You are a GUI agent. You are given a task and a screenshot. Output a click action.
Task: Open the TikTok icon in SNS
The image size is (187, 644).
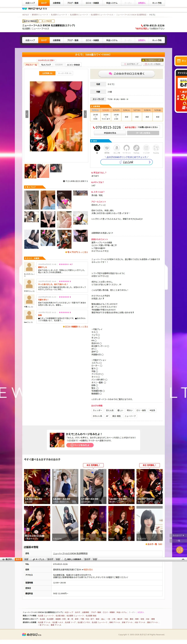136,148
